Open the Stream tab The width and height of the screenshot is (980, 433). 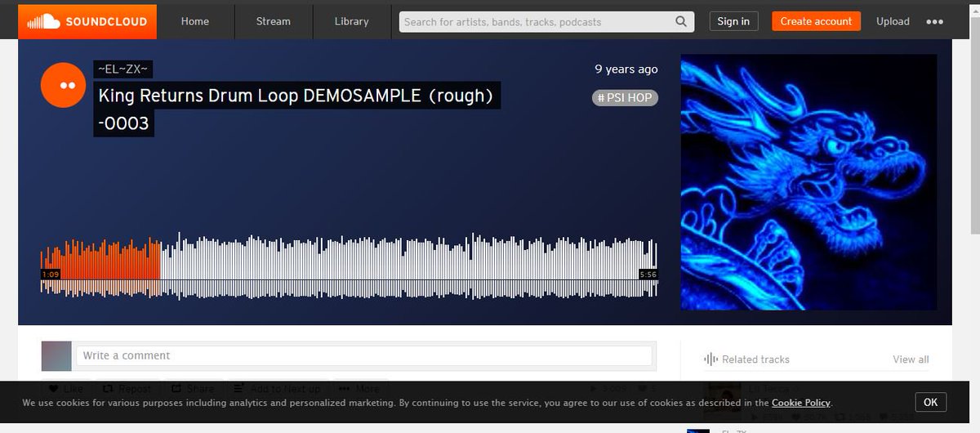[x=274, y=21]
